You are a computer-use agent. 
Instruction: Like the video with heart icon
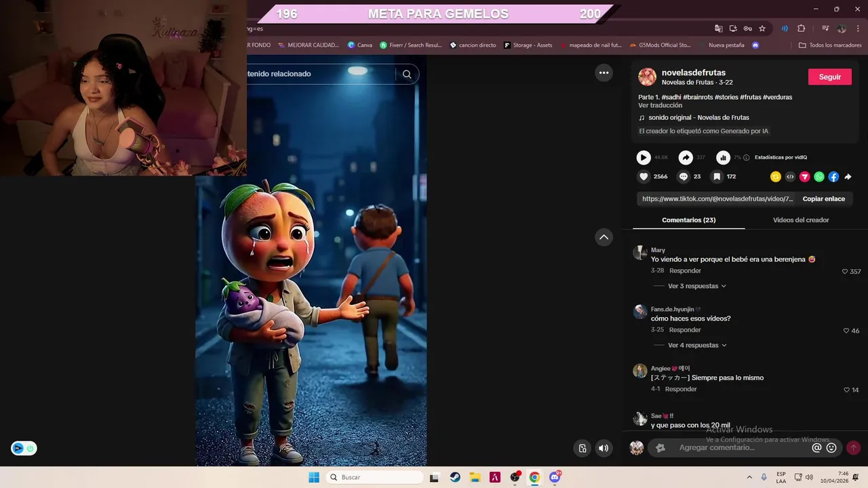point(644,176)
